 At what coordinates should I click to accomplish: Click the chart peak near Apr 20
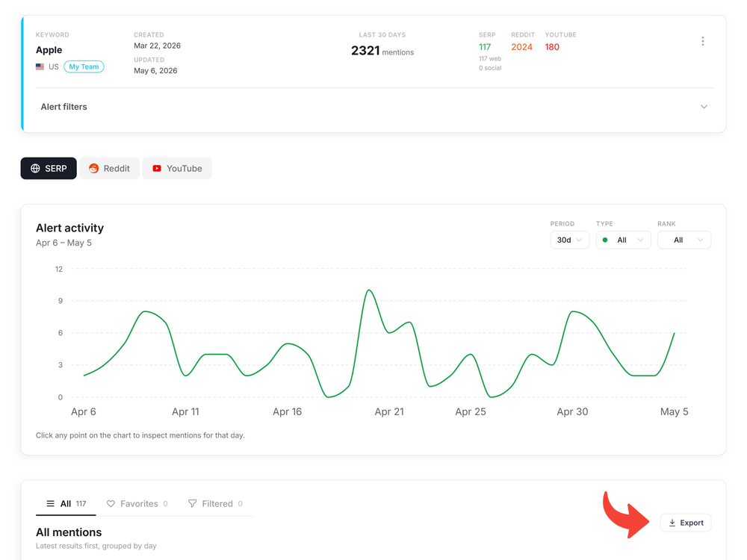coord(369,290)
